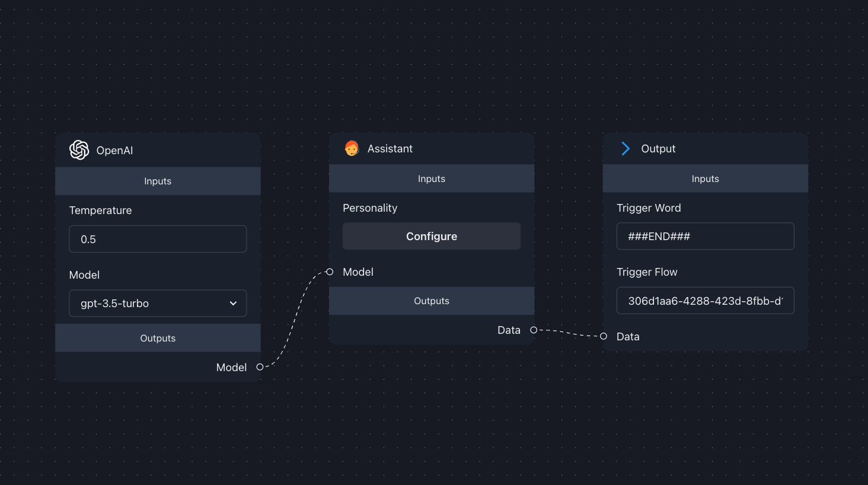Click the Assistant avatar icon
Image resolution: width=868 pixels, height=485 pixels.
pyautogui.click(x=352, y=148)
